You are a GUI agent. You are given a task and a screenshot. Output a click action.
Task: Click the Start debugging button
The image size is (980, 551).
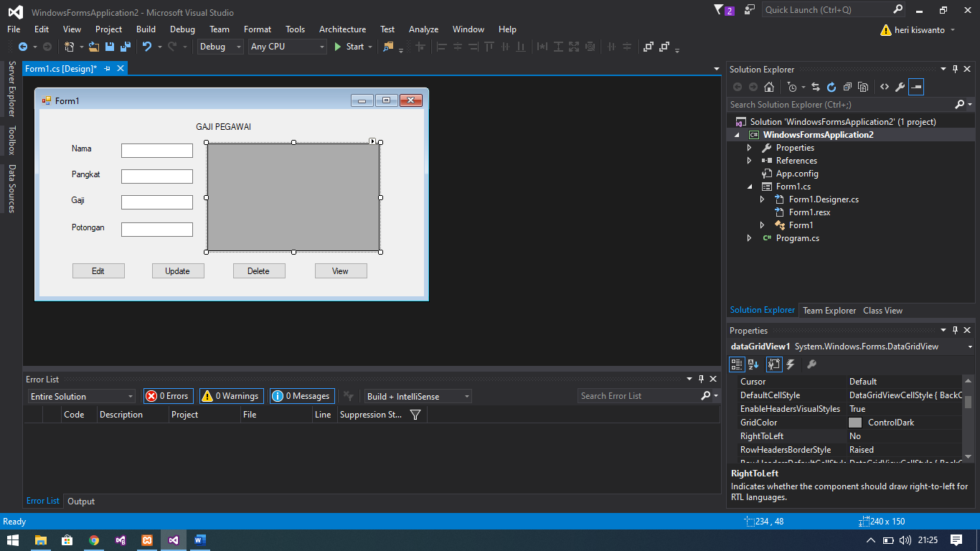pyautogui.click(x=351, y=46)
